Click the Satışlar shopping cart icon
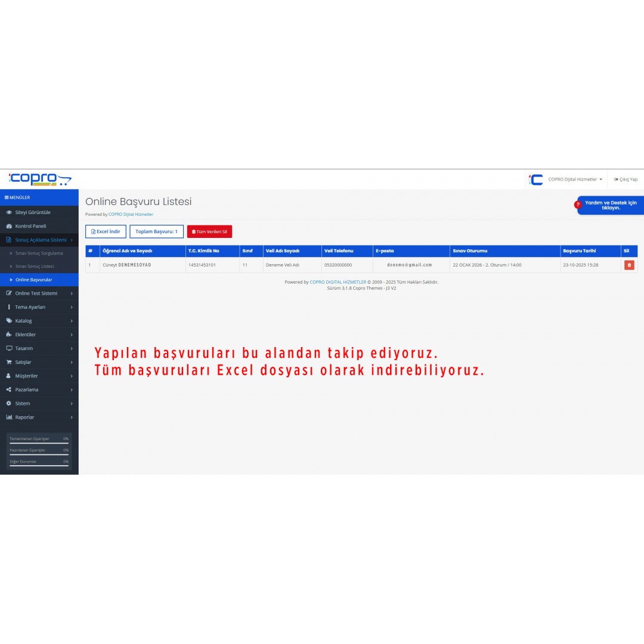This screenshot has height=644, width=644. 9,362
